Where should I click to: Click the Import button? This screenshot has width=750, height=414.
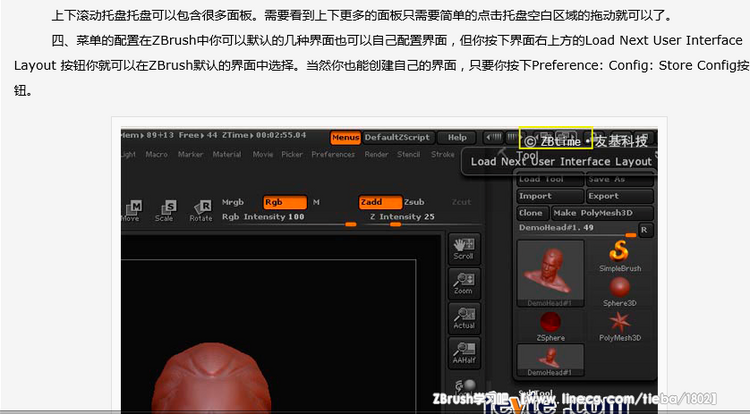[550, 196]
